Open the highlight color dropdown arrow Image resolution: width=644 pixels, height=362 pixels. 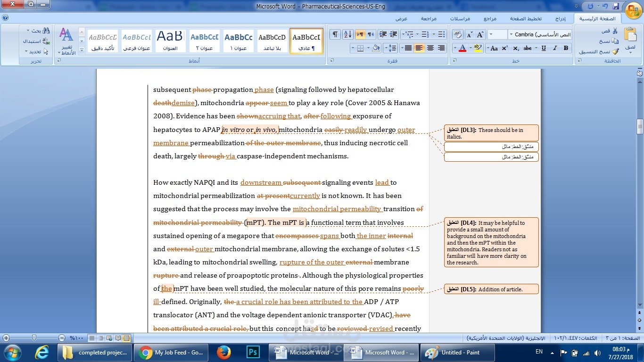tap(470, 48)
